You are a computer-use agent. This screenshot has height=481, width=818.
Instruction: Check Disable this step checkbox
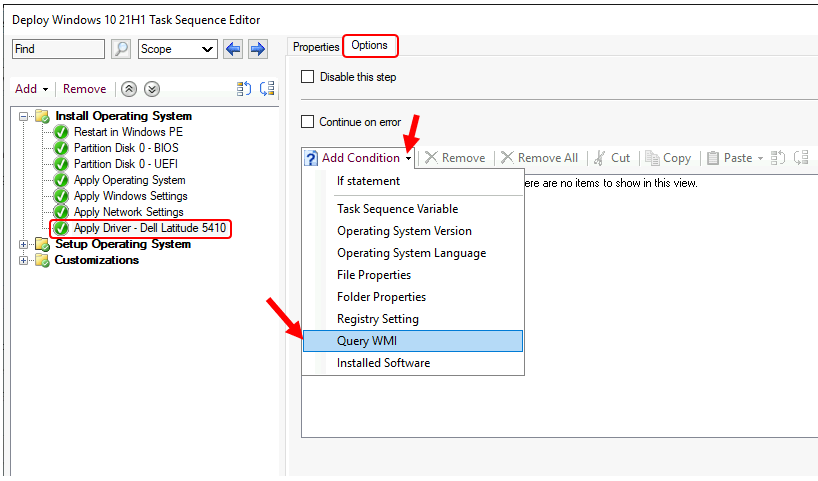coord(308,77)
